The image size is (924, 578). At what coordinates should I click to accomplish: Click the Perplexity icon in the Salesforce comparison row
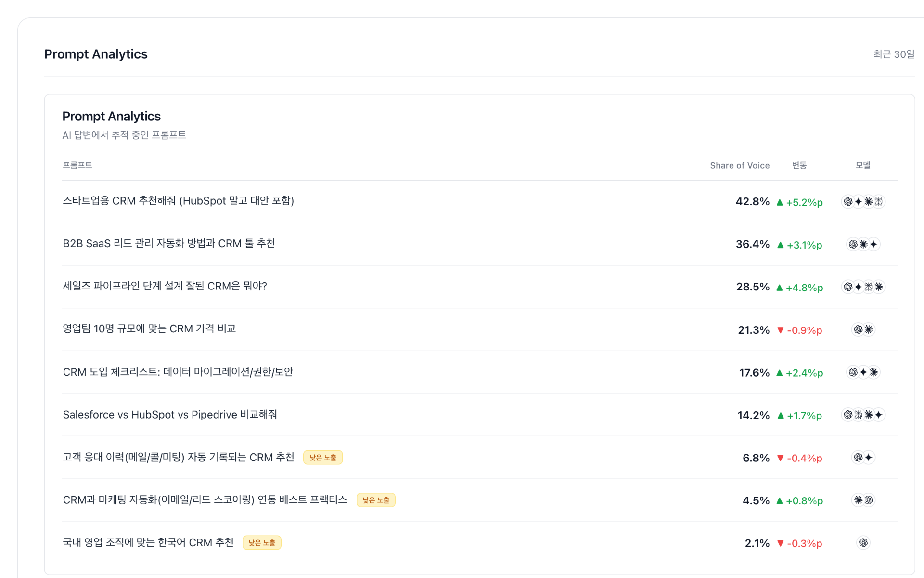coord(859,415)
